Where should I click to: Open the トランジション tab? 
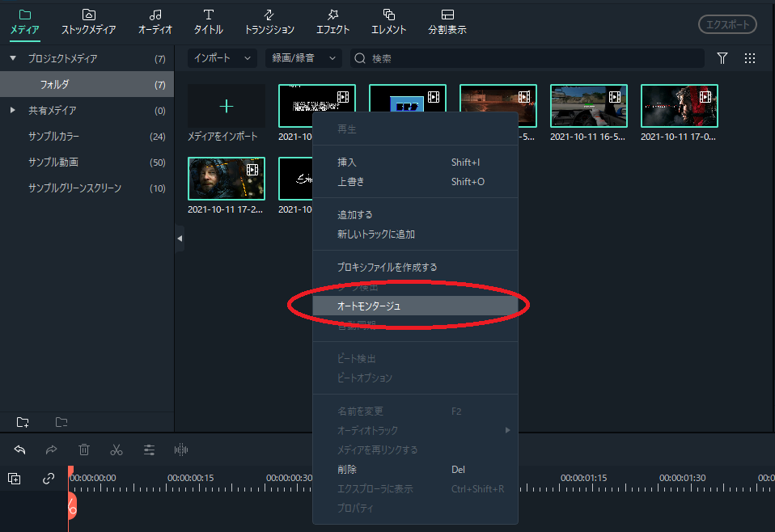(x=269, y=22)
